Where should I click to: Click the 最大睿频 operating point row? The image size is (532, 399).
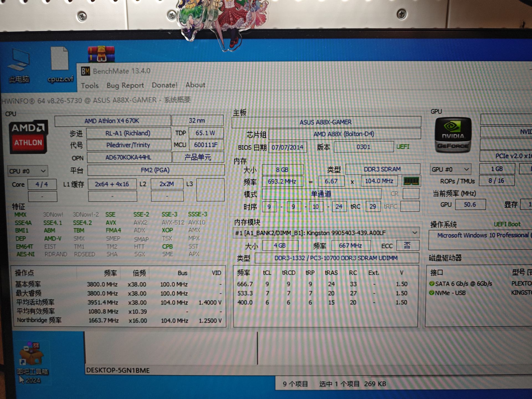point(119,293)
